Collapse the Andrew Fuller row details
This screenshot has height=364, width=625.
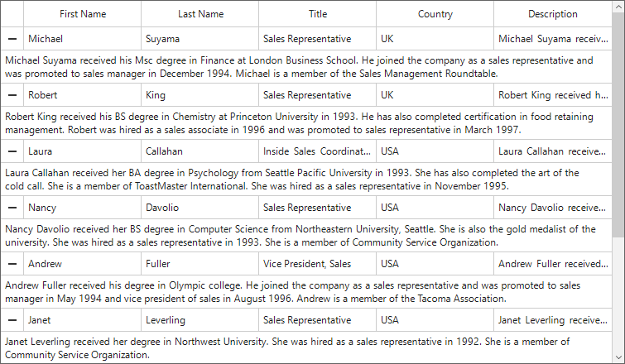[12, 264]
